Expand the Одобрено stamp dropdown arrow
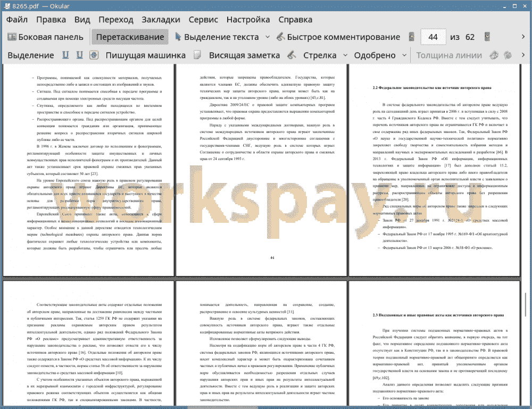This screenshot has width=532, height=409. pyautogui.click(x=404, y=55)
